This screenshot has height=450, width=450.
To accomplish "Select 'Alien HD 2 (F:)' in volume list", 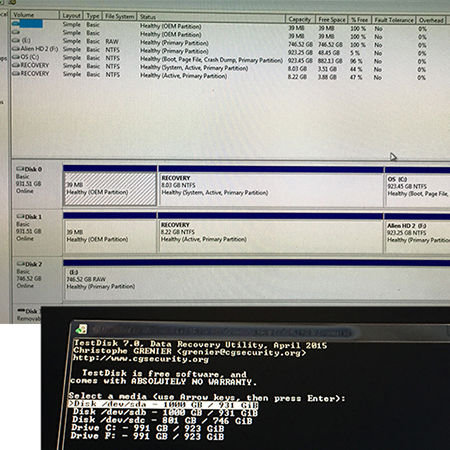I will (39, 49).
